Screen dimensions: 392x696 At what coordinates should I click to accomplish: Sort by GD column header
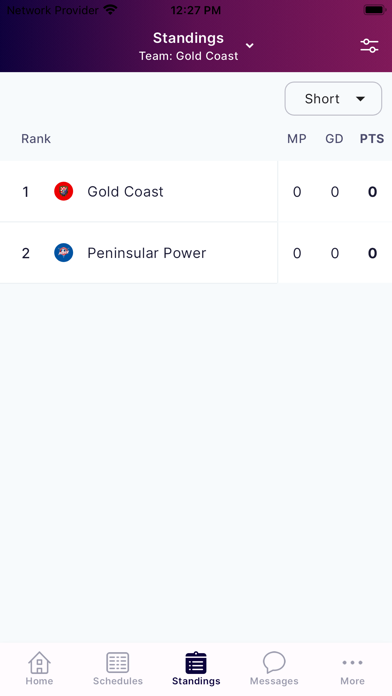point(334,138)
